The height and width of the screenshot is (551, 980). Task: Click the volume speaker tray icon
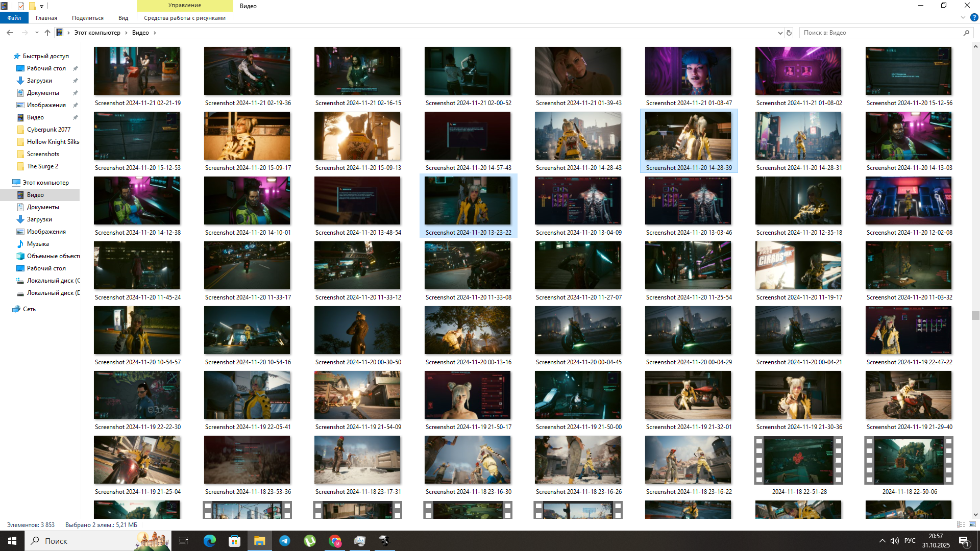[895, 541]
